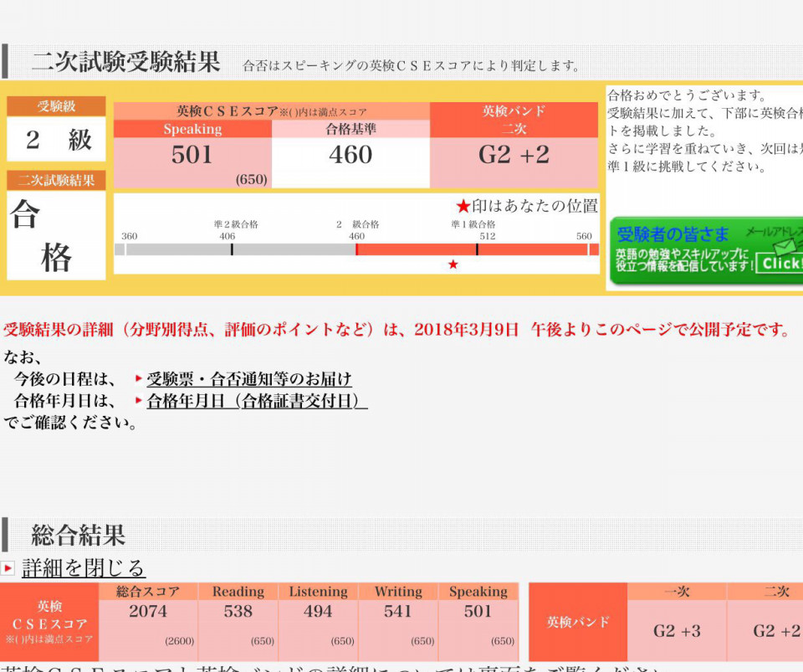Click the (2600) full-score note under 総合スコア
The image size is (803, 672).
click(x=180, y=641)
